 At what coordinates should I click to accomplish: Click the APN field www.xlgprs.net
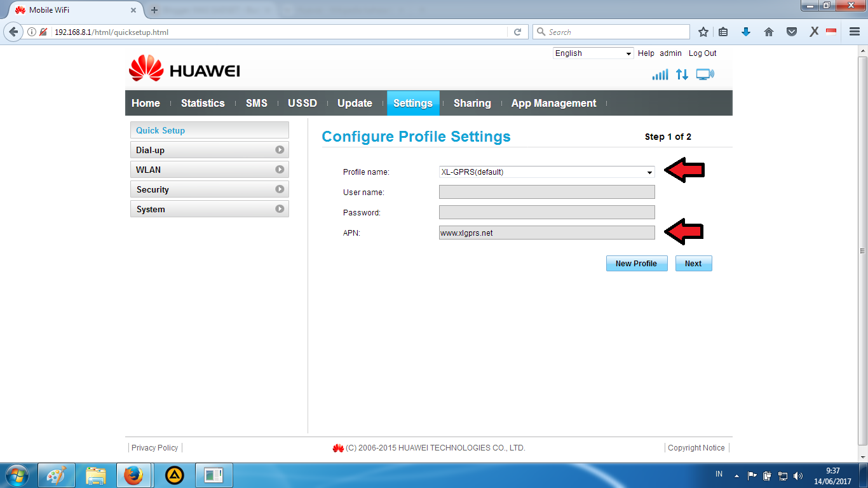point(546,233)
